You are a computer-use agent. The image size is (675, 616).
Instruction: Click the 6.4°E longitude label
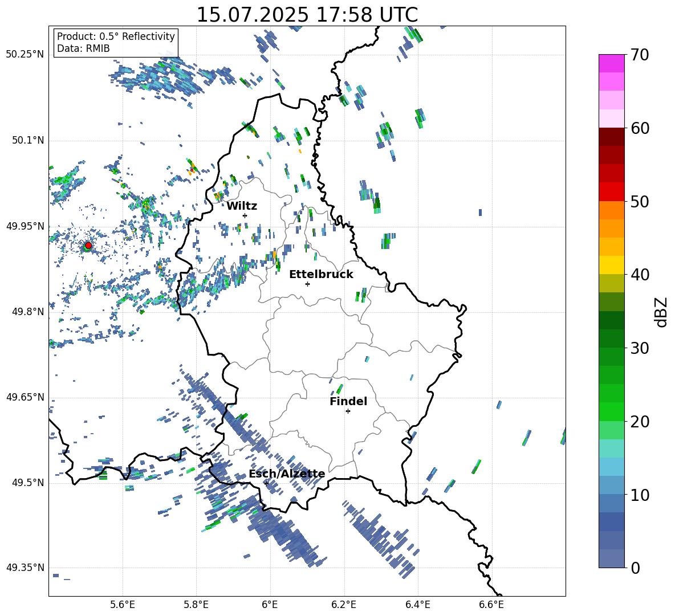click(x=417, y=605)
